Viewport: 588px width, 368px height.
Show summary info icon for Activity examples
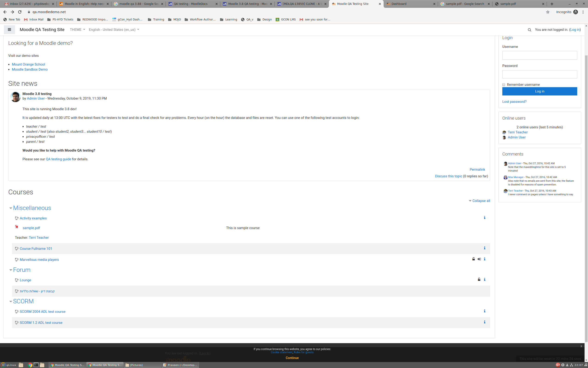click(484, 218)
